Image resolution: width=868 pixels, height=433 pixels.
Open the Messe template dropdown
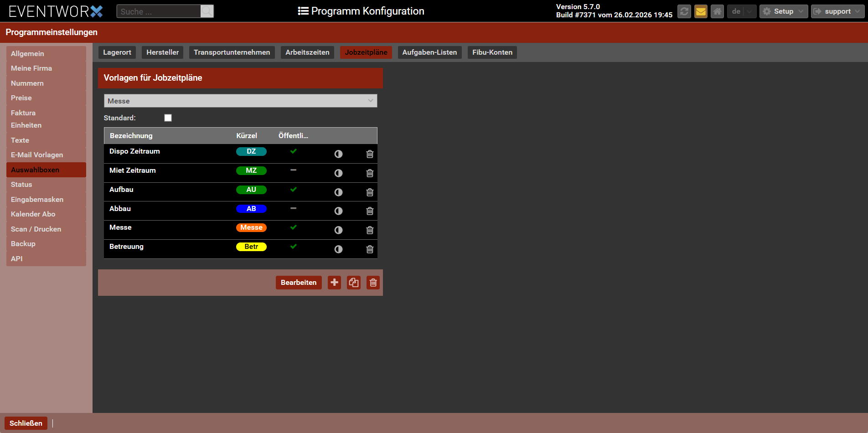[x=240, y=101]
